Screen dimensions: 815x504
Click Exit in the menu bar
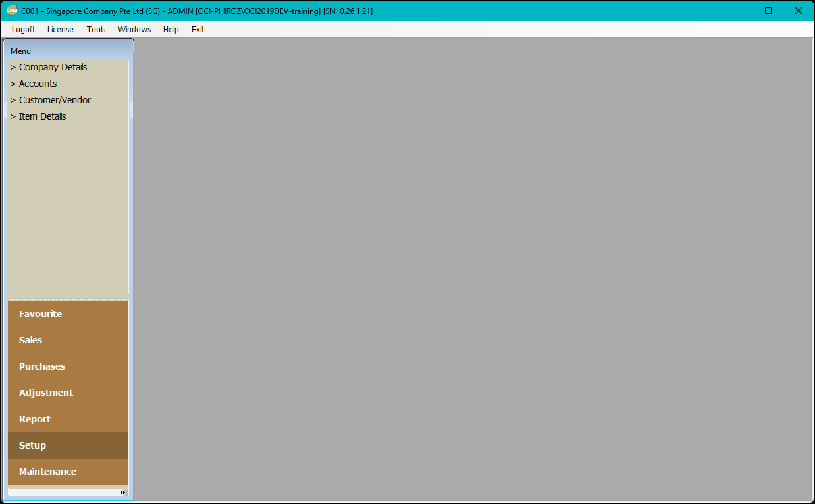(197, 30)
